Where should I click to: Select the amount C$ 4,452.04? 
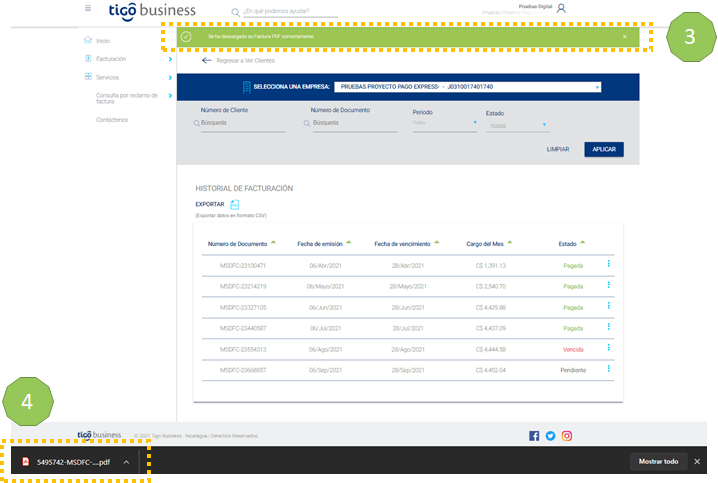point(490,370)
